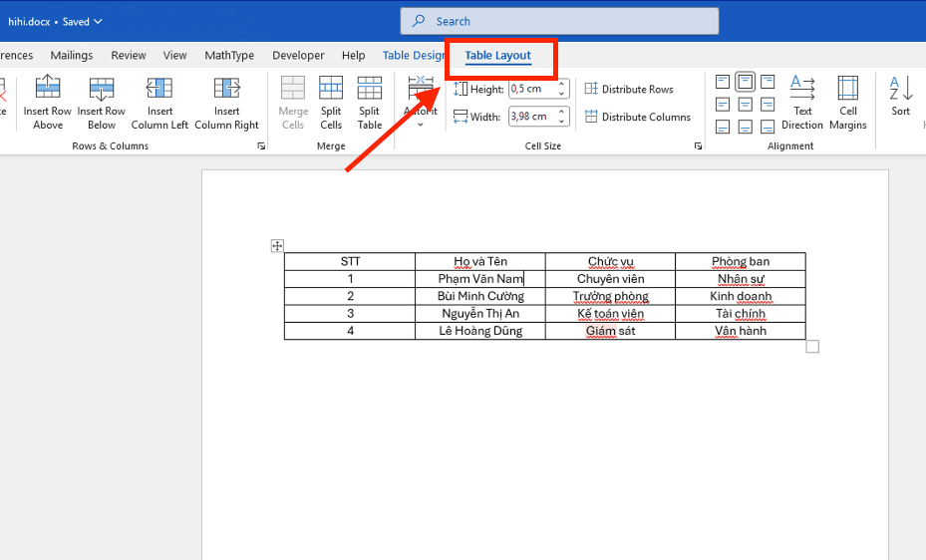Align cell text top left
Viewport: 926px width, 560px height.
click(x=723, y=82)
